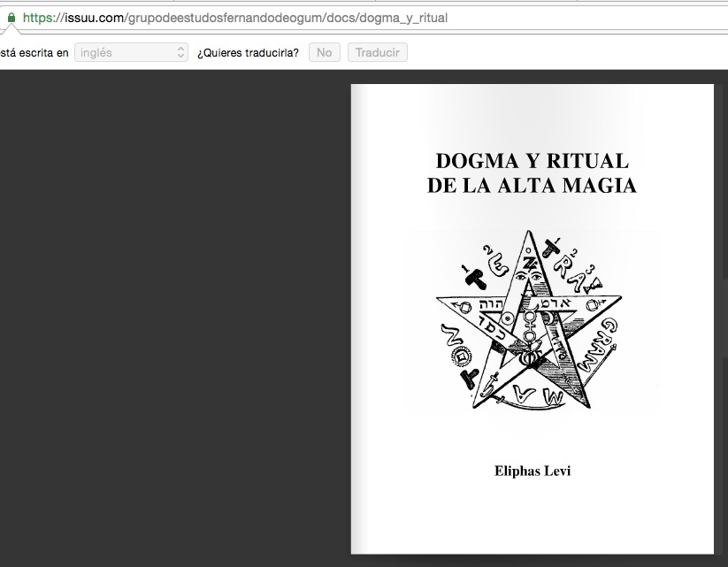Viewport: 728px width, 567px height.
Task: Open the inglés language dropdown
Action: [x=131, y=52]
